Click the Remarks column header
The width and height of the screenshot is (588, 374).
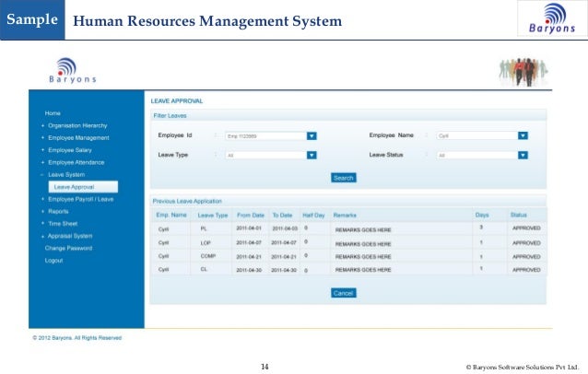click(345, 216)
